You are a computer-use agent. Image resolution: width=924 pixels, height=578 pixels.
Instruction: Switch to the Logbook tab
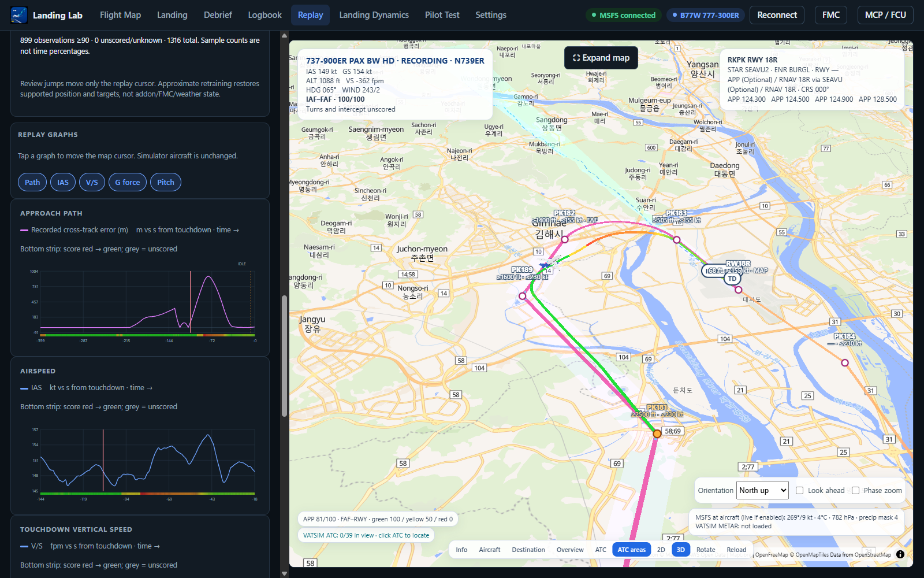click(x=264, y=15)
